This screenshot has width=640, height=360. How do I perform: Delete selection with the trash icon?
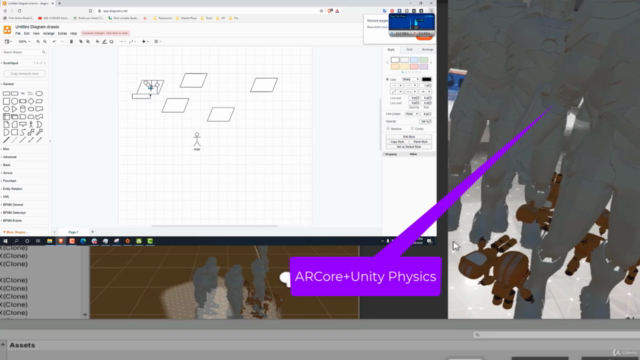click(x=71, y=42)
